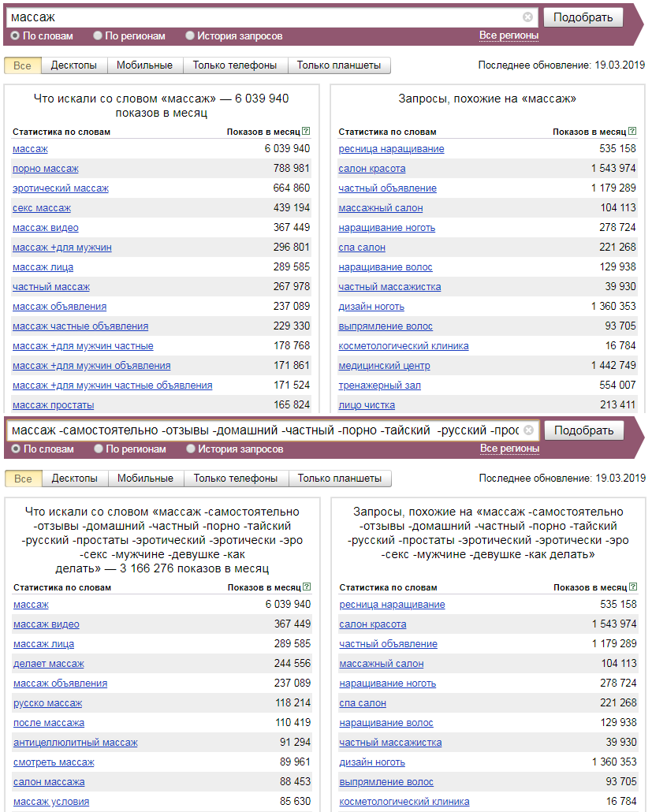Clear the top search field containing only «массаж»
652x812 pixels.
[527, 17]
